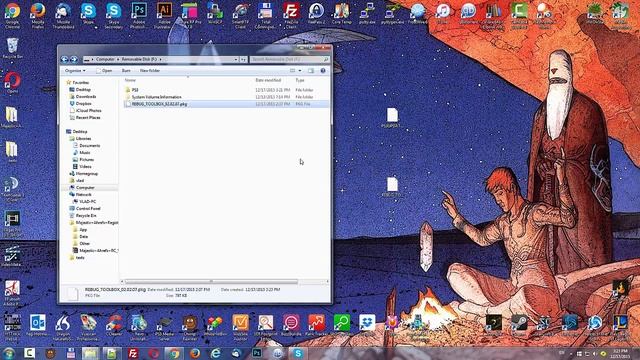This screenshot has height=360, width=640.
Task: Click the taskbar clock
Action: pyautogui.click(x=620, y=353)
